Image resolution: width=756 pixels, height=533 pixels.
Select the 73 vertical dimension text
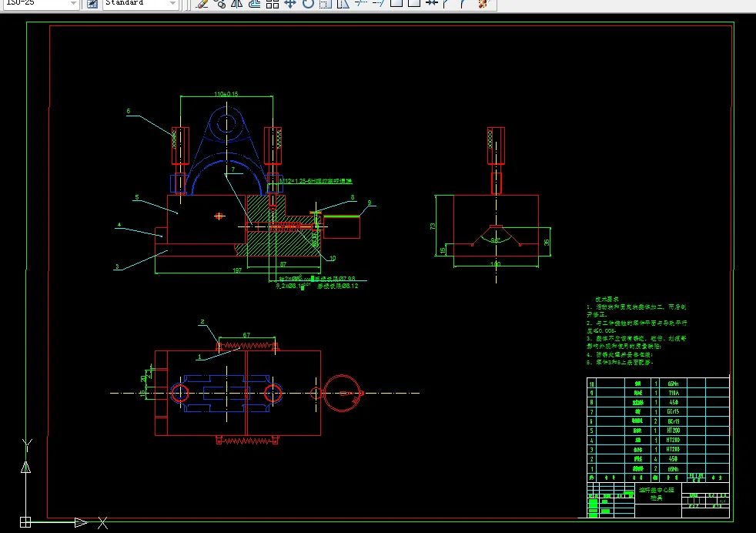(433, 226)
